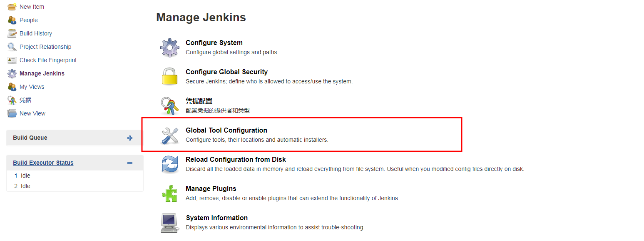Viewport: 644px width, 241px height.
Task: Click the 凭据 keys icon in sidebar
Action: click(12, 100)
